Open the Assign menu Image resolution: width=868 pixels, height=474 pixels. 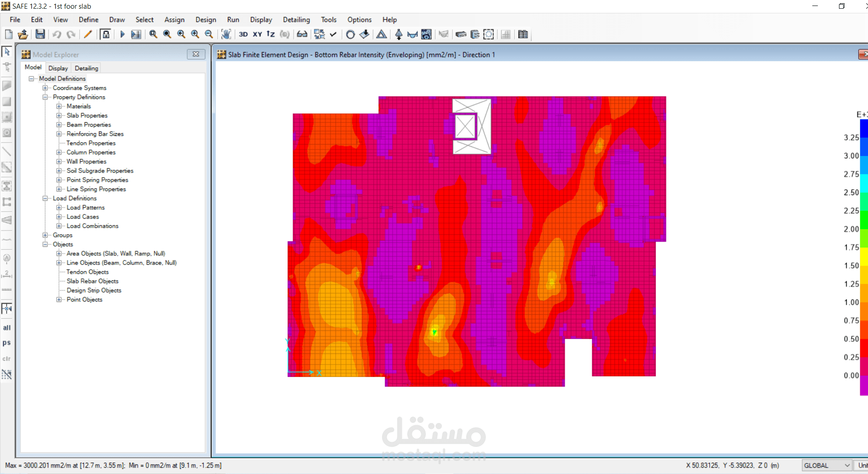[x=174, y=20]
